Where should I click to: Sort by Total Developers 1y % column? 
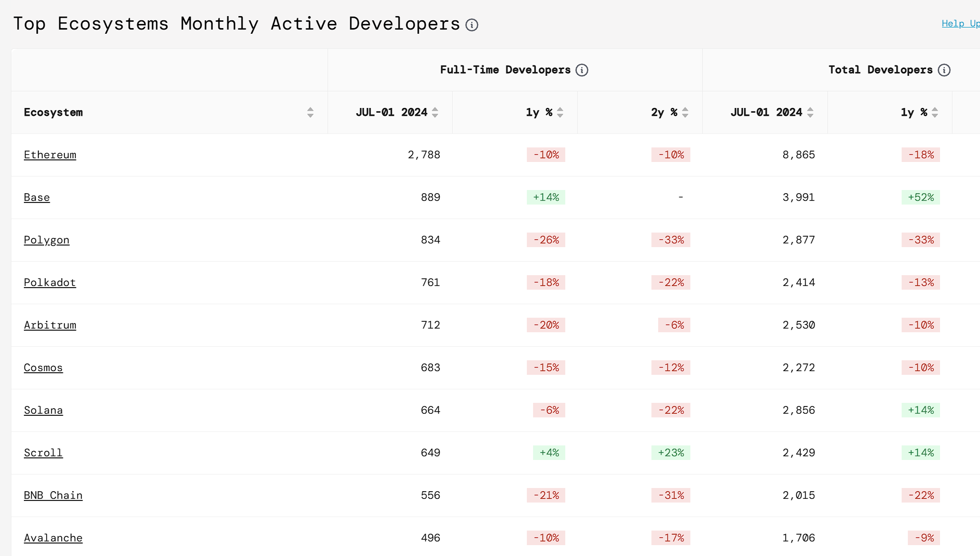click(x=935, y=113)
